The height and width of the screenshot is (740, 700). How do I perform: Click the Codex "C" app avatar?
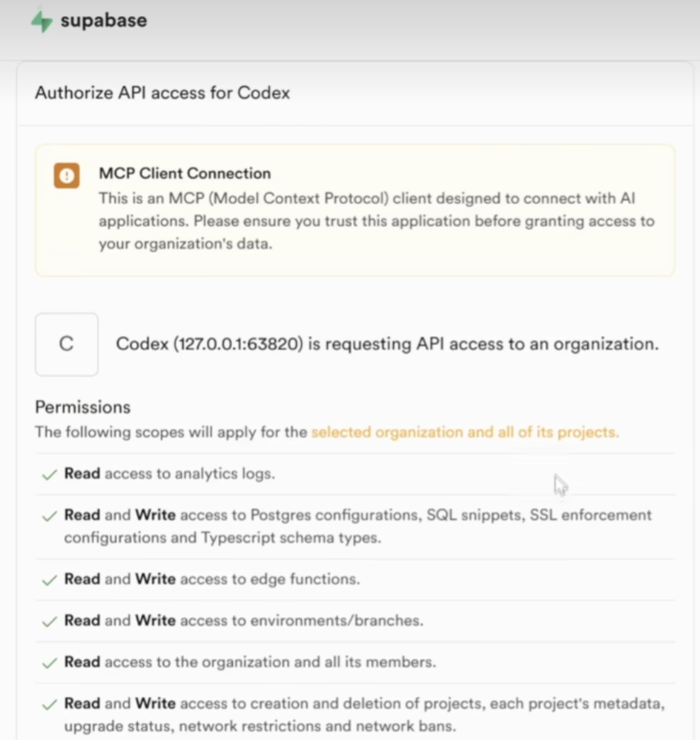click(x=67, y=344)
